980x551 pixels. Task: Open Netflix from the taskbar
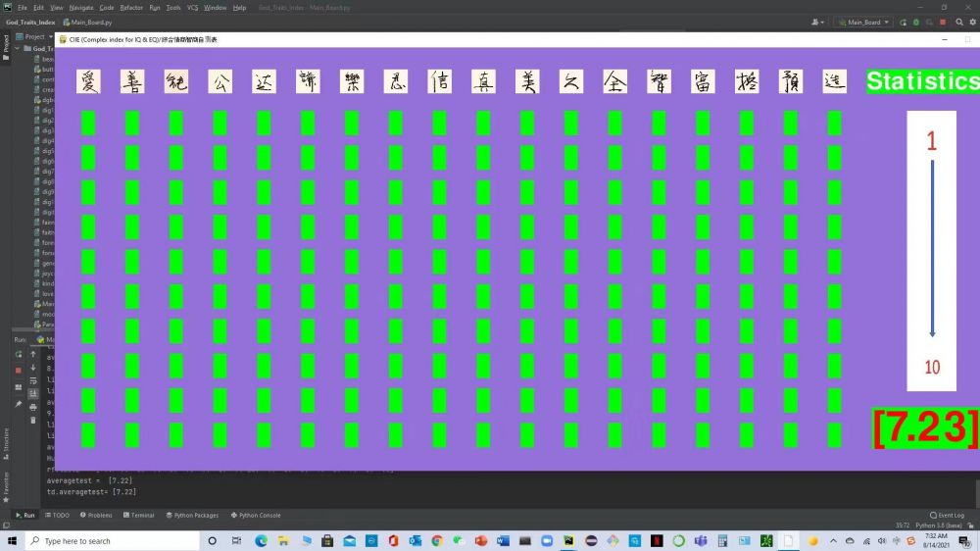656,540
